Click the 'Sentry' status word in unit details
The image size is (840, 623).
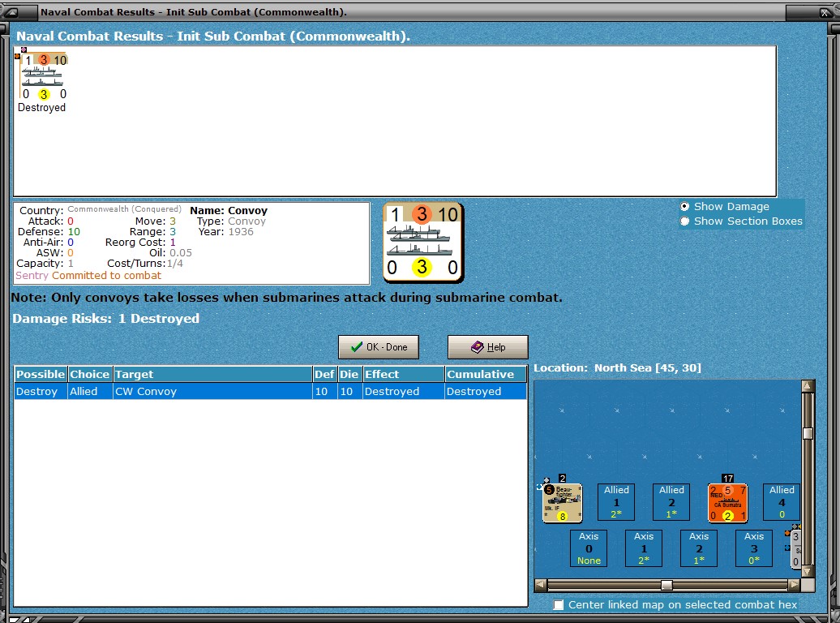(32, 276)
